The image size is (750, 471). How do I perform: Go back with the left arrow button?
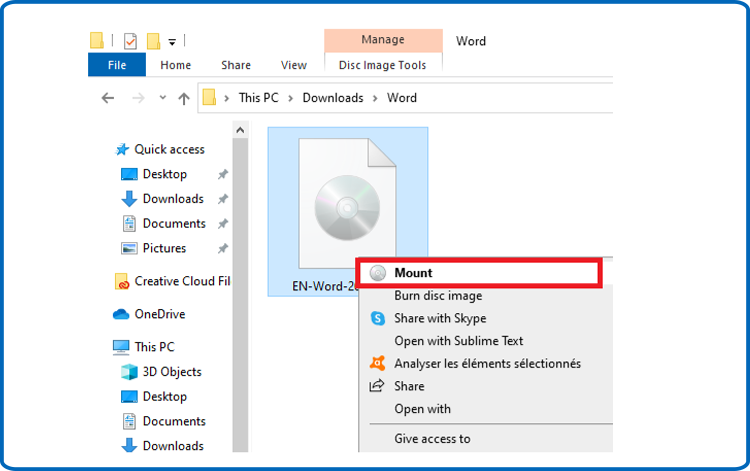pos(108,98)
